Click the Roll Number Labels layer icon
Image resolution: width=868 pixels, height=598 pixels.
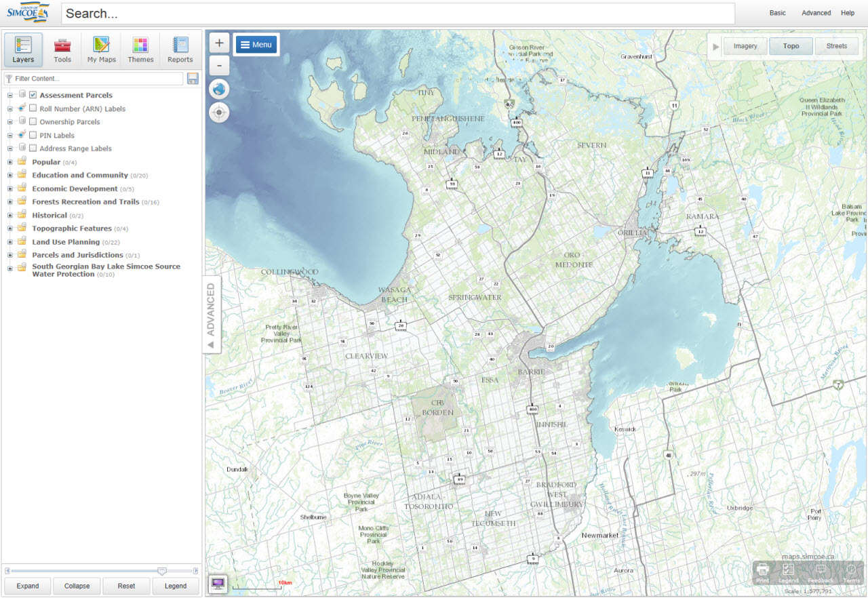click(22, 108)
